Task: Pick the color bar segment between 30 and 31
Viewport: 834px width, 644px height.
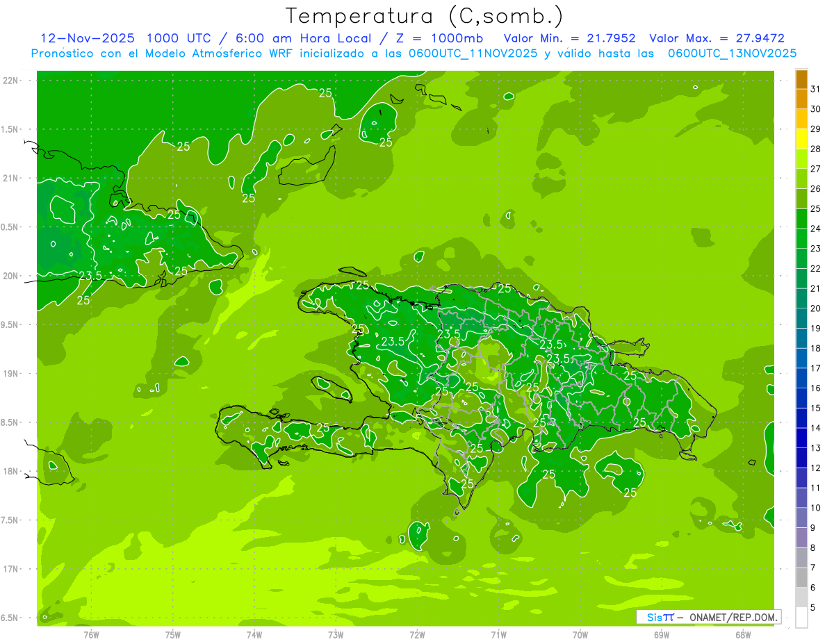Action: pyautogui.click(x=801, y=99)
